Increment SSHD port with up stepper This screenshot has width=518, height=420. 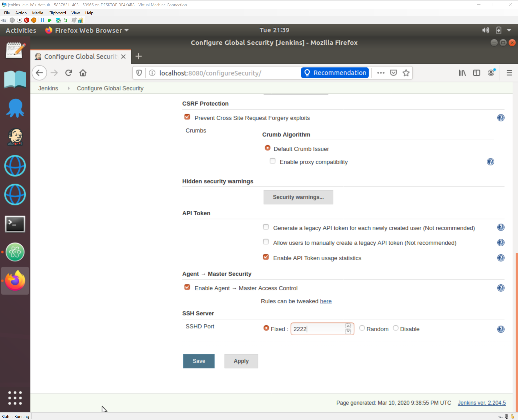coord(348,326)
